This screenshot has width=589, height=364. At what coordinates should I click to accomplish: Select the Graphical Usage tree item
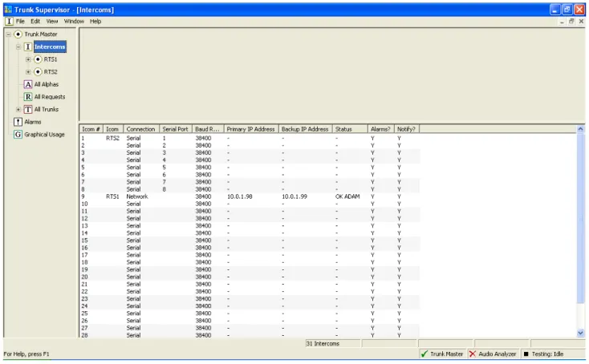(x=44, y=135)
